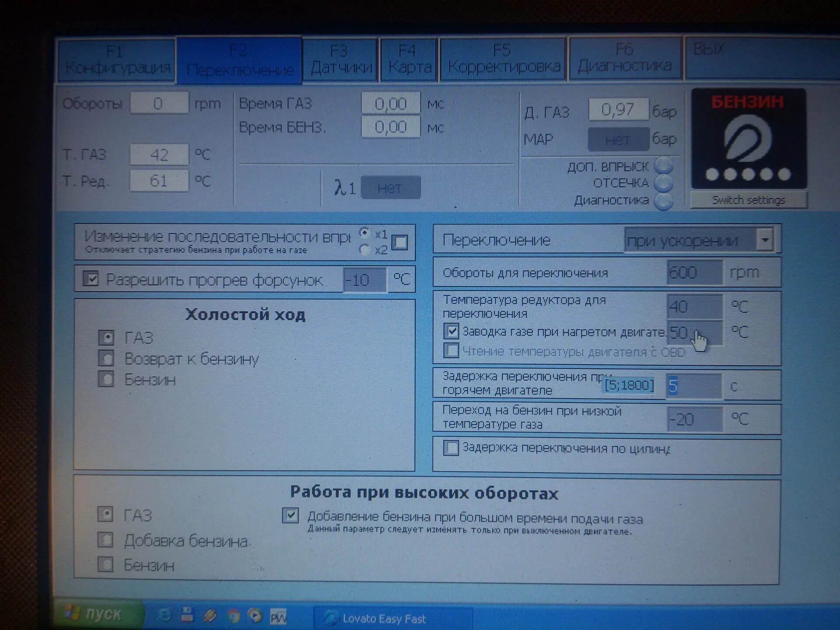Open the F6 Диагностика tab
This screenshot has height=630, width=840.
[625, 59]
